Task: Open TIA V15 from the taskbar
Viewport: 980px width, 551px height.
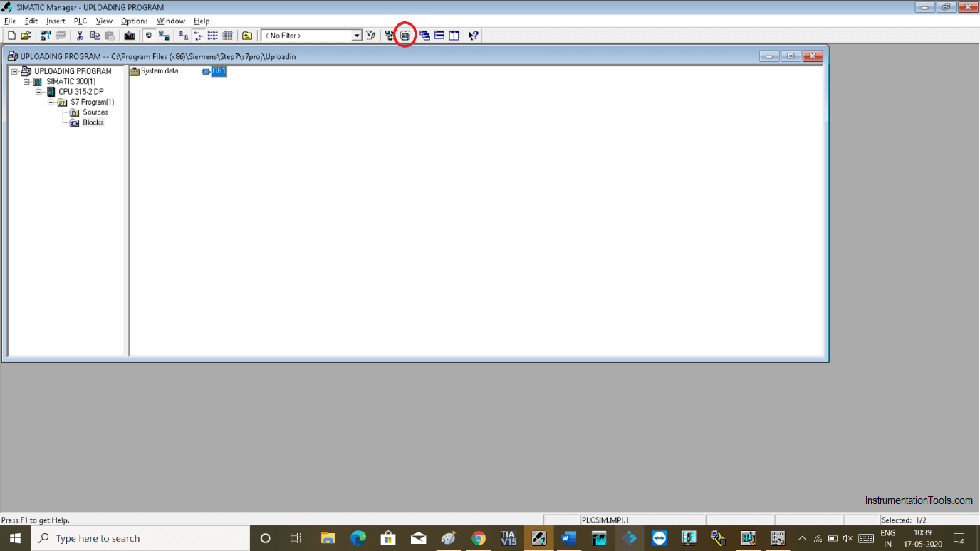Action: tap(509, 538)
